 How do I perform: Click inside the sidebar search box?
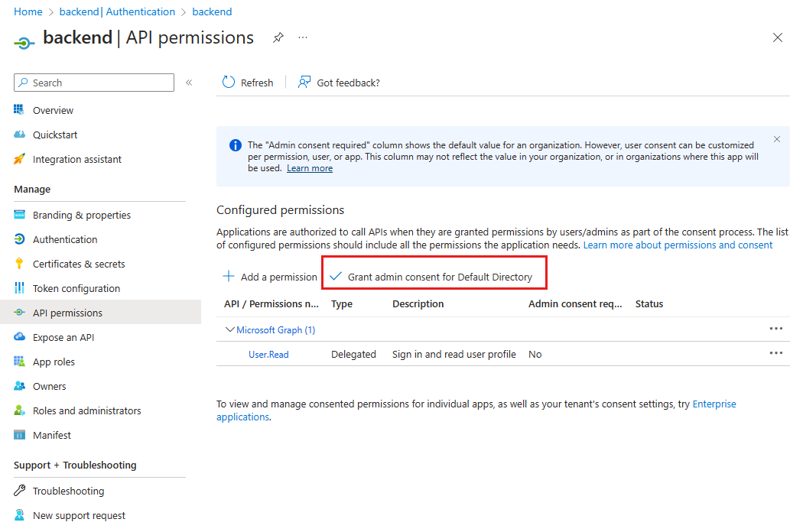(92, 82)
